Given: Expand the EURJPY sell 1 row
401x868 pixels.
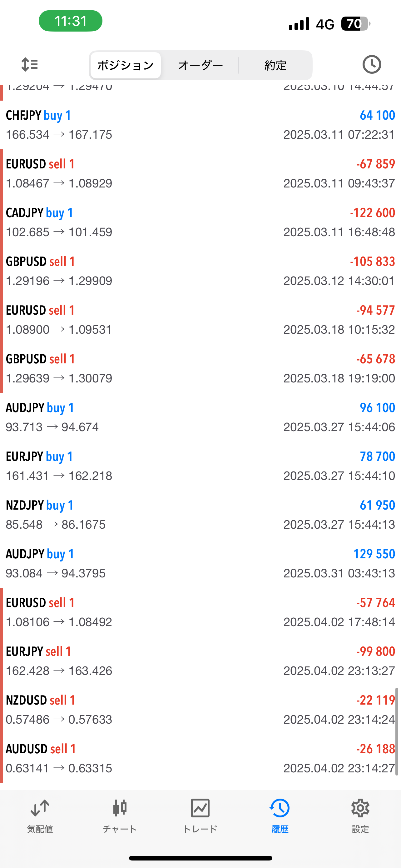Looking at the screenshot, I should pyautogui.click(x=200, y=661).
